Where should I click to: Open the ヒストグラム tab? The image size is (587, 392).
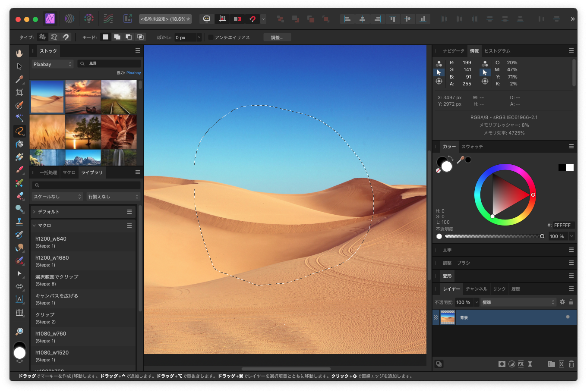pos(497,51)
